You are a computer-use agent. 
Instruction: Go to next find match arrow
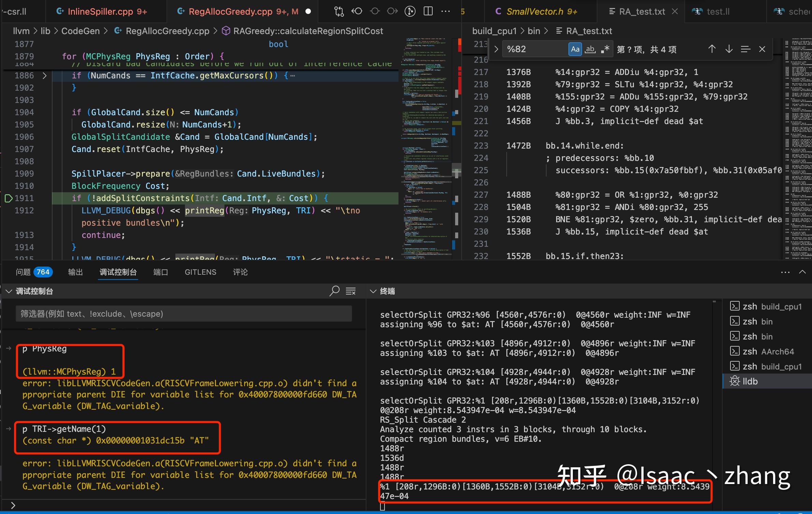[x=729, y=49]
